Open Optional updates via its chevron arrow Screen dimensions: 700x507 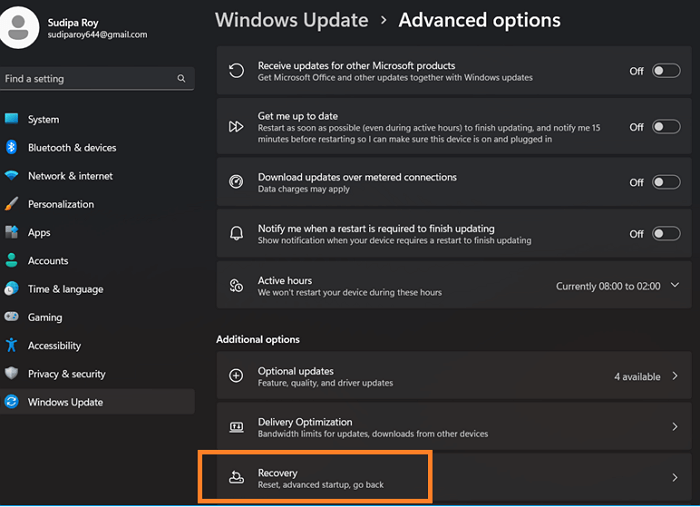pos(675,376)
